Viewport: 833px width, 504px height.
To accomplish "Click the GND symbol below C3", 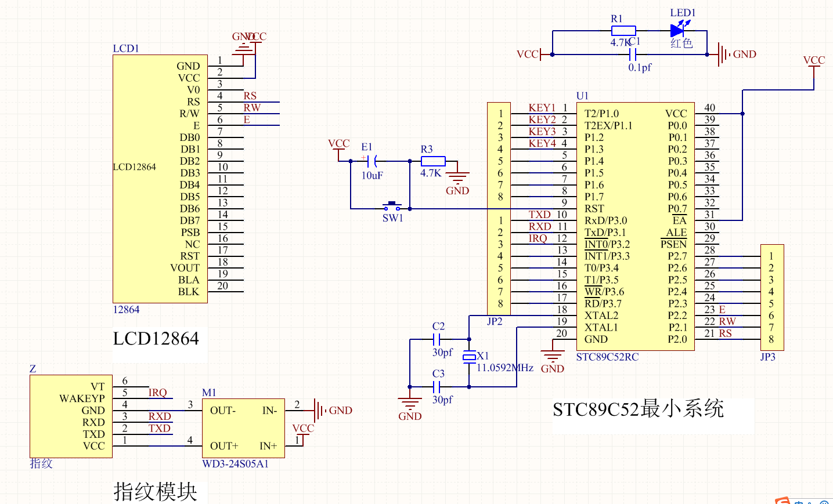I will (410, 403).
